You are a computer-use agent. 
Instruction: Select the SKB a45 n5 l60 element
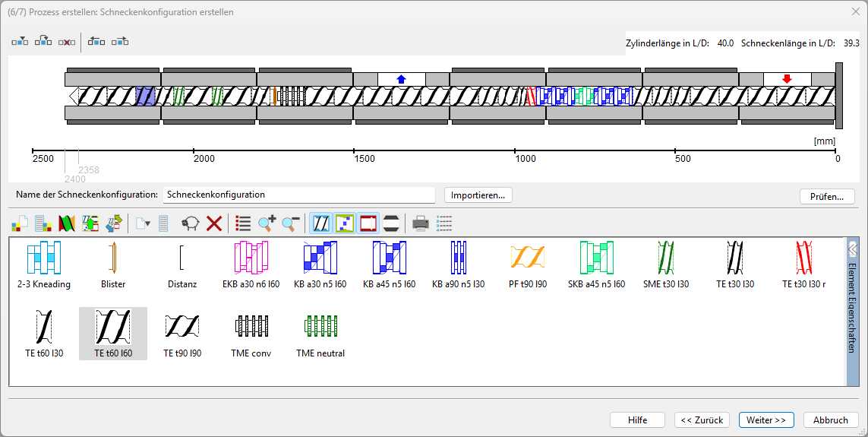pyautogui.click(x=596, y=264)
